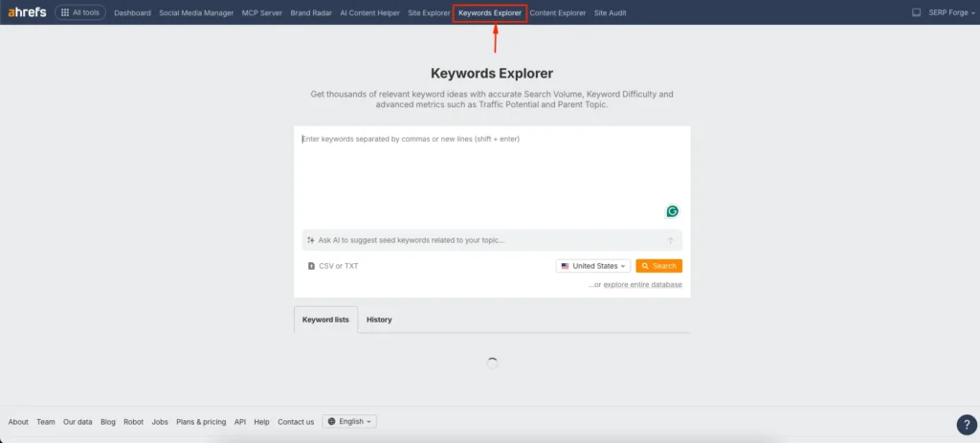Open the Contact us link
This screenshot has height=443, width=980.
click(296, 422)
